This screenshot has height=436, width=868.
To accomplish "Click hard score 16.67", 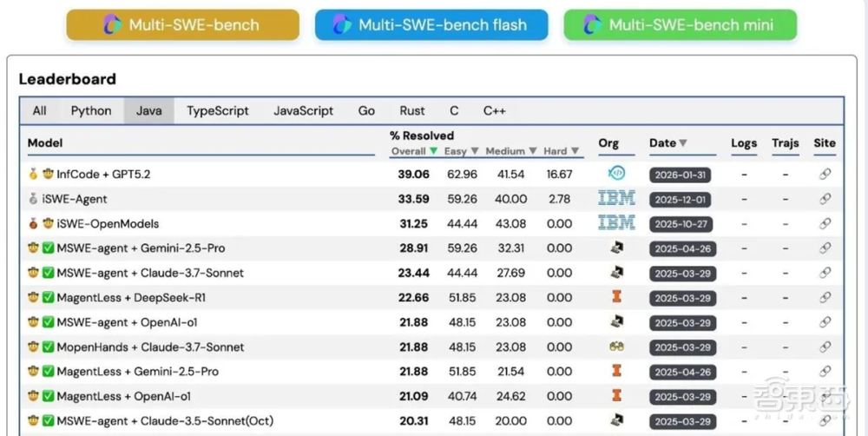I will [x=558, y=174].
